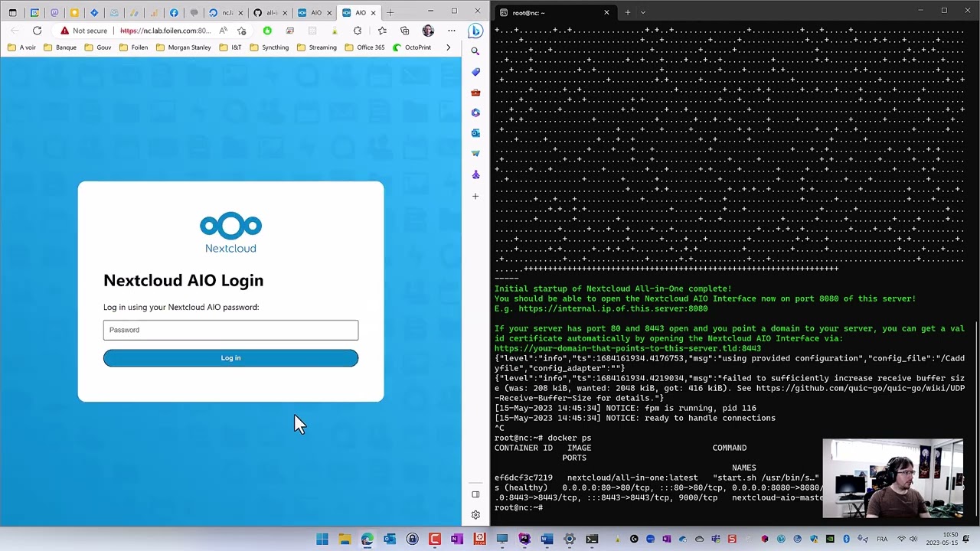Add this page to favorites with the star icon

coord(242,31)
